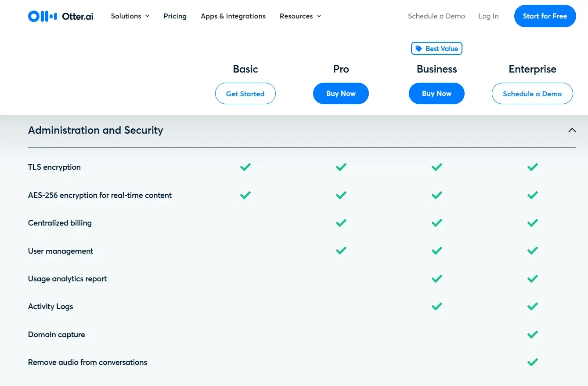Viewport: 588px width, 386px height.
Task: Click User management checkmark under Pro
Action: pyautogui.click(x=341, y=251)
